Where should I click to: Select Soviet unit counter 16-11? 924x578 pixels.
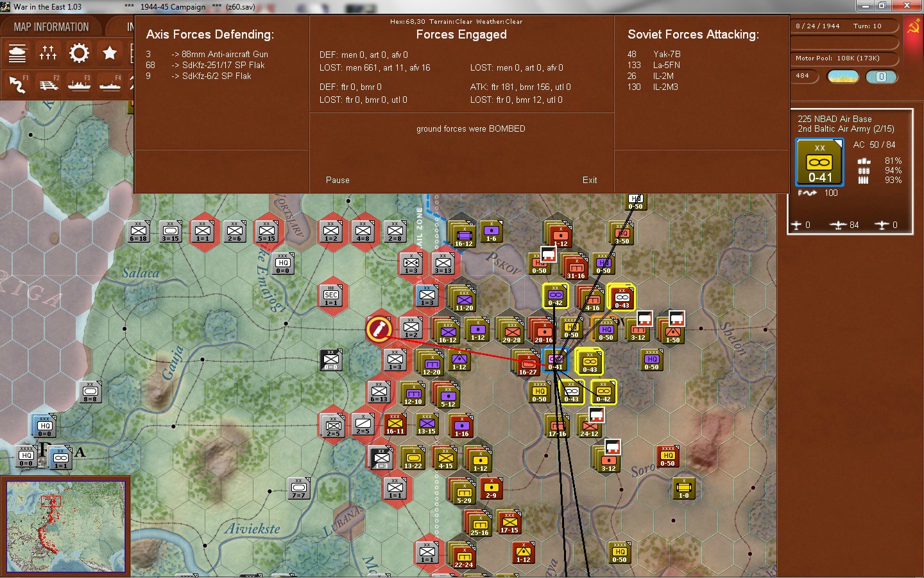click(x=395, y=423)
